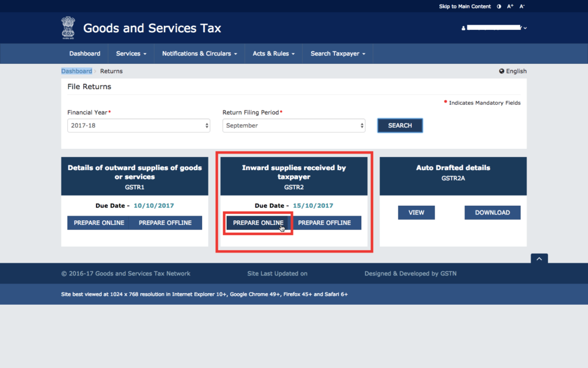Decrease font size with A- icon
Image resolution: width=588 pixels, height=368 pixels.
(522, 6)
